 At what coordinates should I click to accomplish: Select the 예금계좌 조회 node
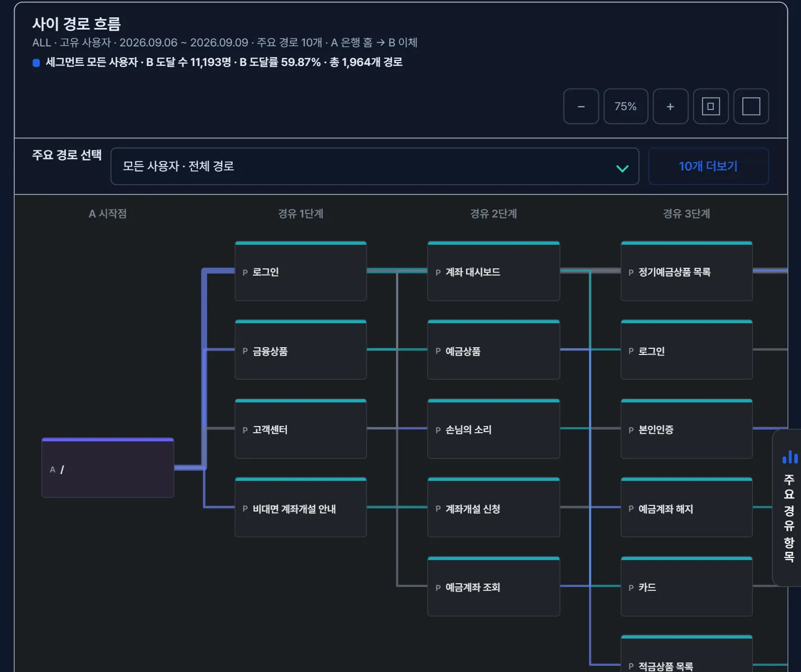(x=494, y=586)
